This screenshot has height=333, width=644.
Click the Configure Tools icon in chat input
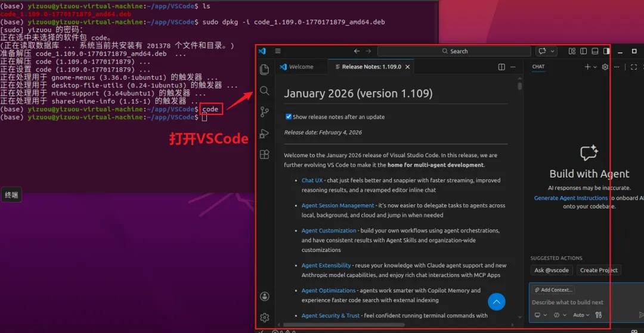coord(599,315)
